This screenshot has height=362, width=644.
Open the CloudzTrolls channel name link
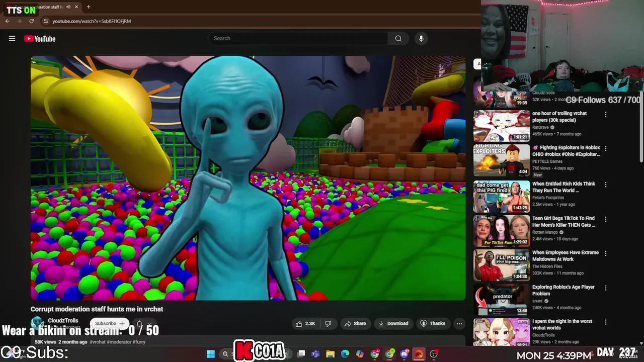pyautogui.click(x=63, y=320)
